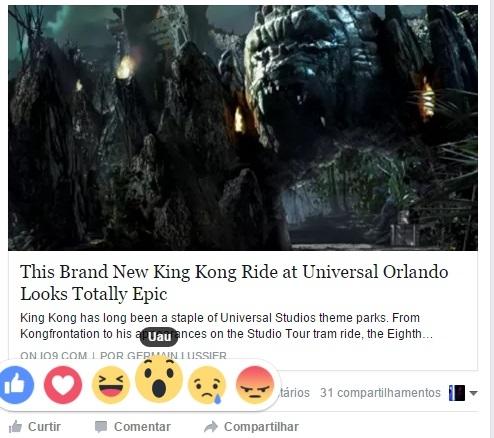494x438 pixels.
Task: Select the blue thumbs-up Like reaction
Action: click(15, 385)
